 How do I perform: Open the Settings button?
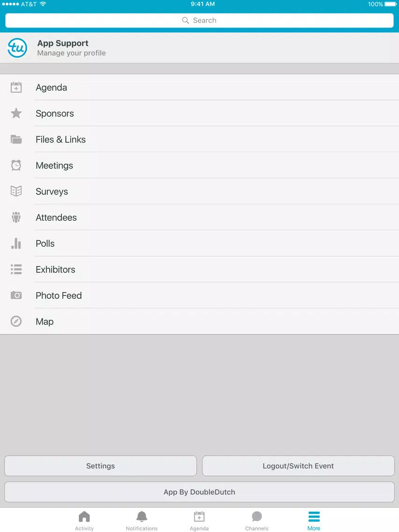coord(100,466)
